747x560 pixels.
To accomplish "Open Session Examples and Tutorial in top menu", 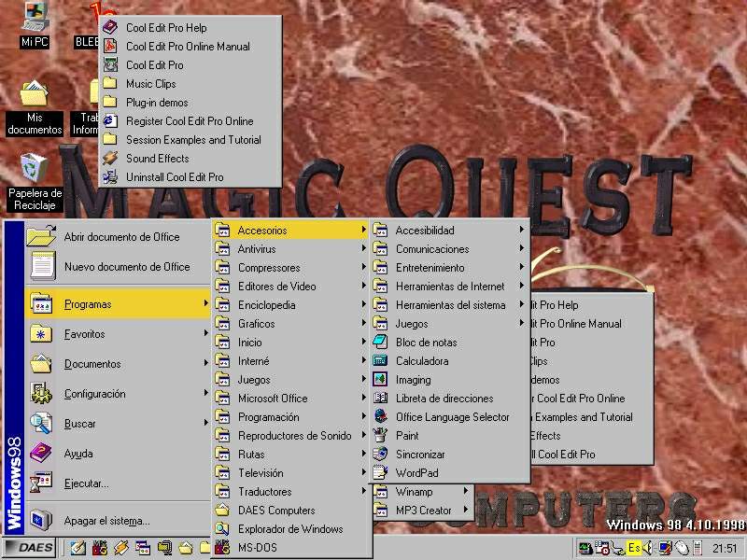I will pos(190,139).
